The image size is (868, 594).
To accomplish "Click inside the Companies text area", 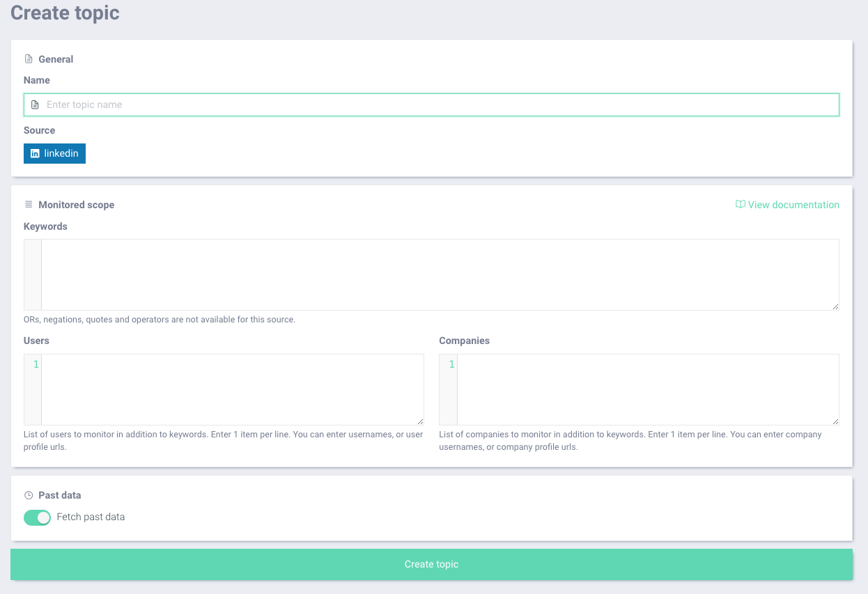I will (x=646, y=389).
